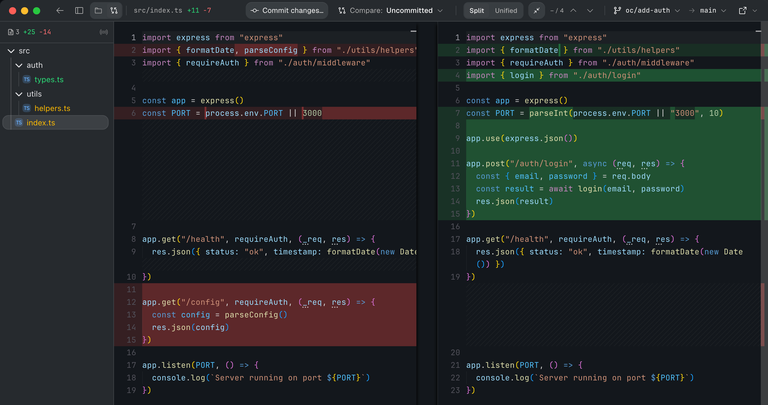768x405 pixels.
Task: Click the TS icon beside types.ts
Action: 27,79
